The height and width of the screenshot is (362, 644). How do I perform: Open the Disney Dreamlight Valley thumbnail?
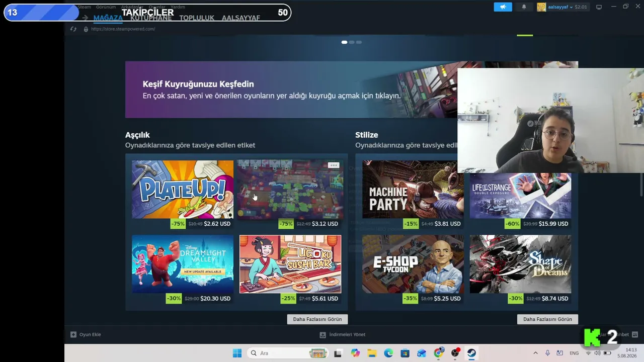[183, 264]
